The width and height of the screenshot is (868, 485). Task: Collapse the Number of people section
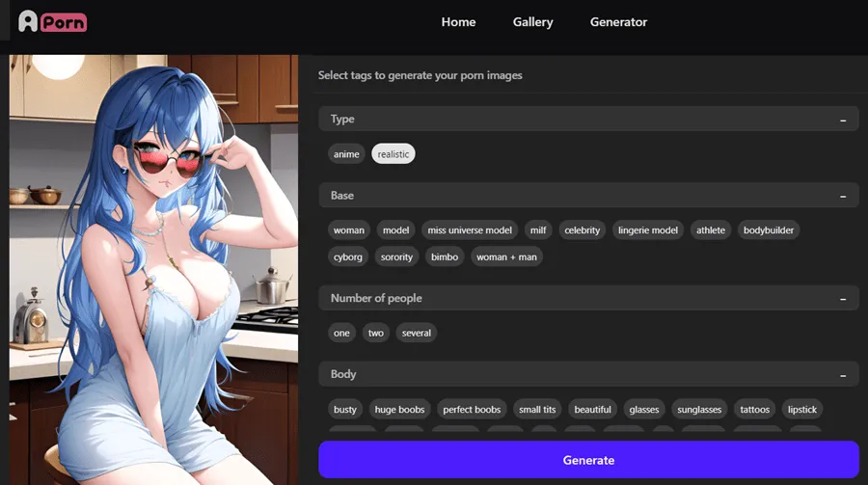coord(843,299)
